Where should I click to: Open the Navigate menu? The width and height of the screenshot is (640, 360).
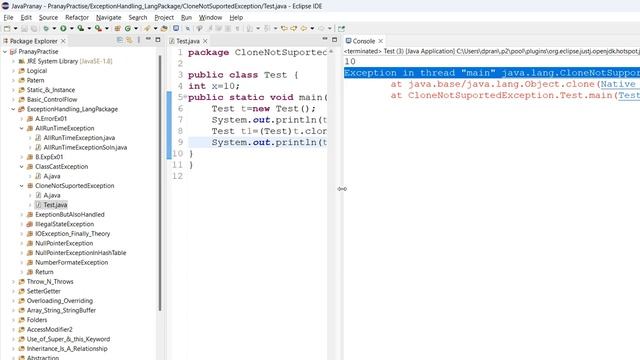pos(109,18)
